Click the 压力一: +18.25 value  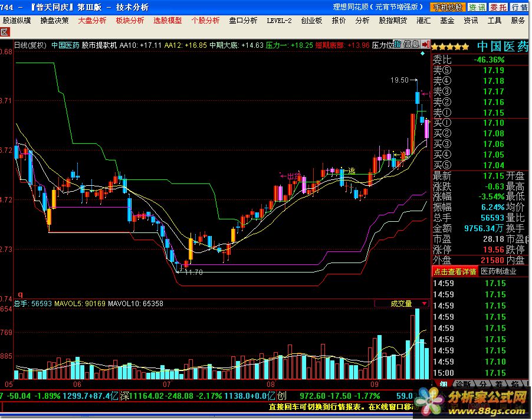click(290, 45)
